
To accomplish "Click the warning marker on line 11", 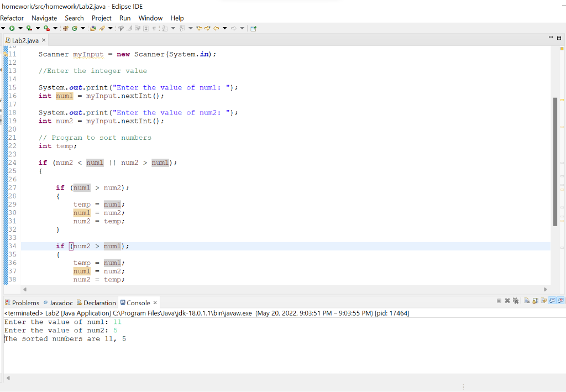I will 6,54.
